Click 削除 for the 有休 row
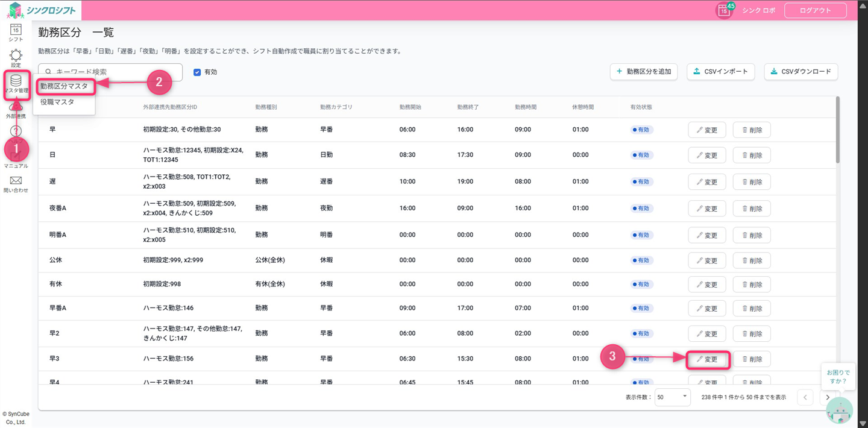Screen dimensions: 868x428 [752, 285]
